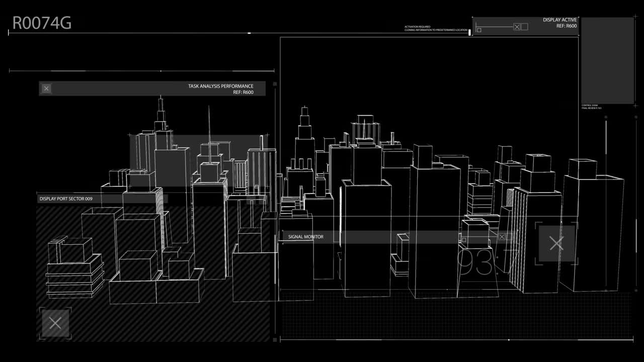
Task: Toggle the small square under the Display Active slider
Action: (479, 30)
